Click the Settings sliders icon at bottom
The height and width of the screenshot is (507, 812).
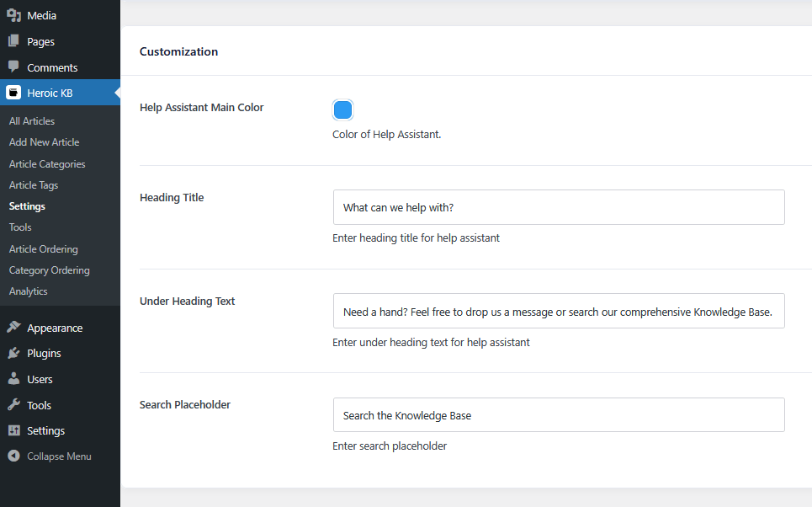pyautogui.click(x=14, y=430)
